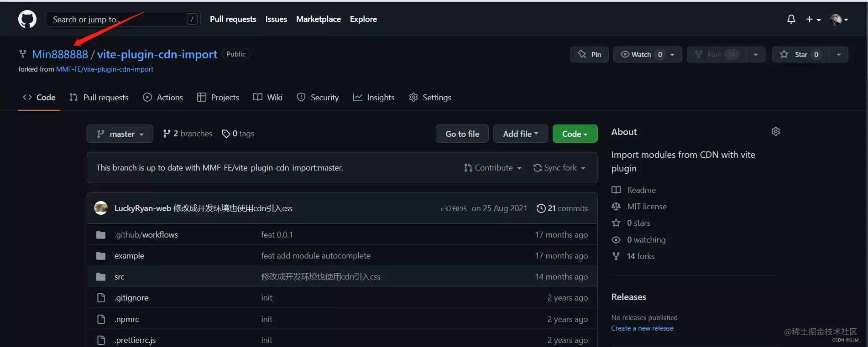This screenshot has height=347, width=868.
Task: Click Create a new release
Action: (642, 328)
